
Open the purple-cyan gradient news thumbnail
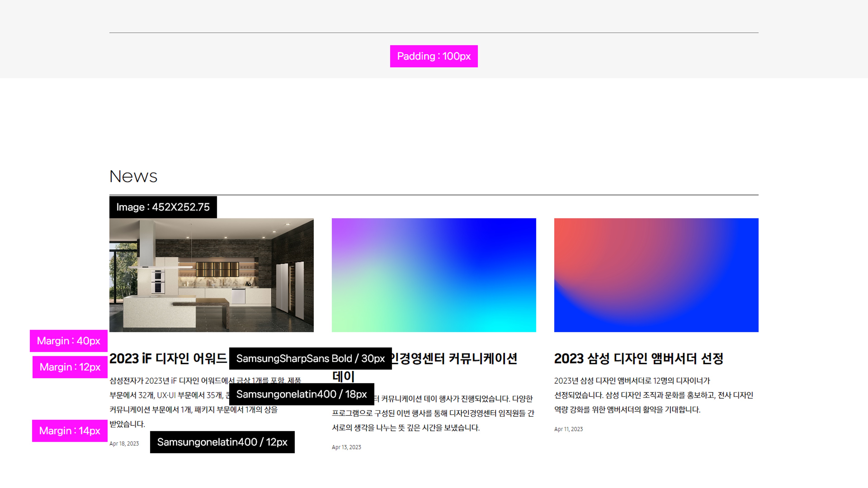coord(434,275)
